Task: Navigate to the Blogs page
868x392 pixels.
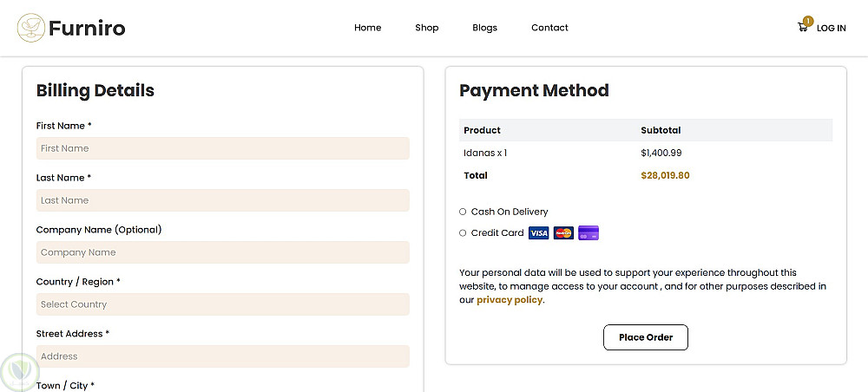Action: (484, 28)
